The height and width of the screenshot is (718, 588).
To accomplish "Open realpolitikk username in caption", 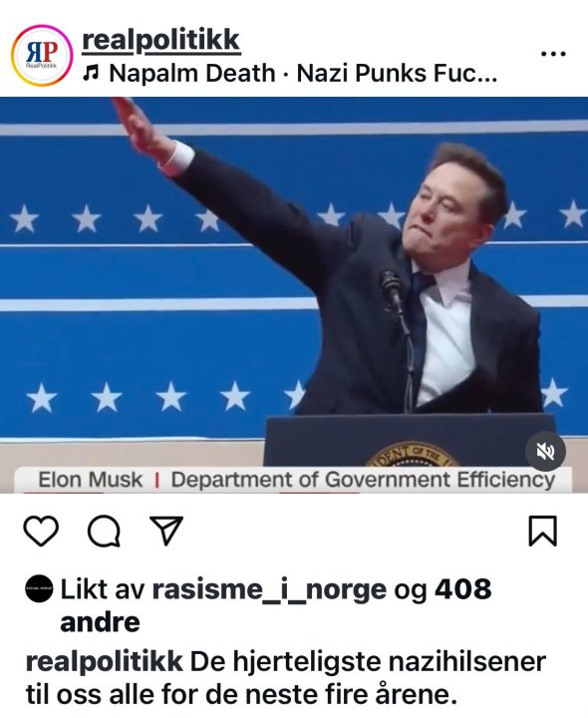I will [105, 662].
